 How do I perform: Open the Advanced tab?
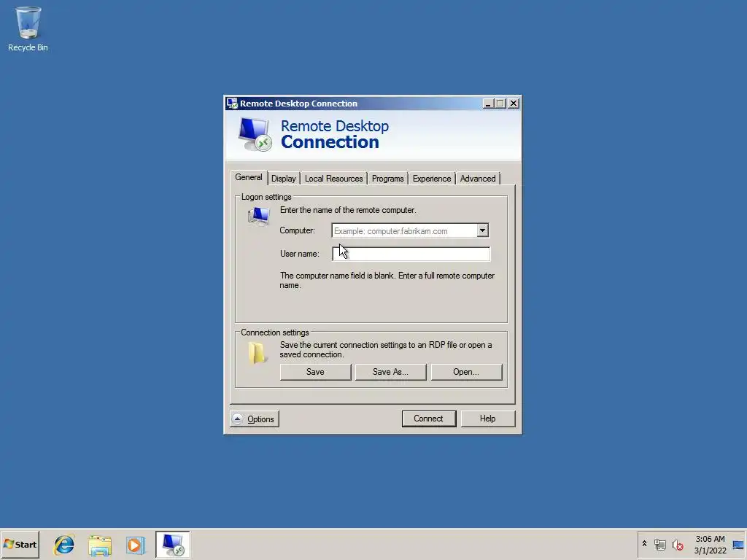point(477,179)
